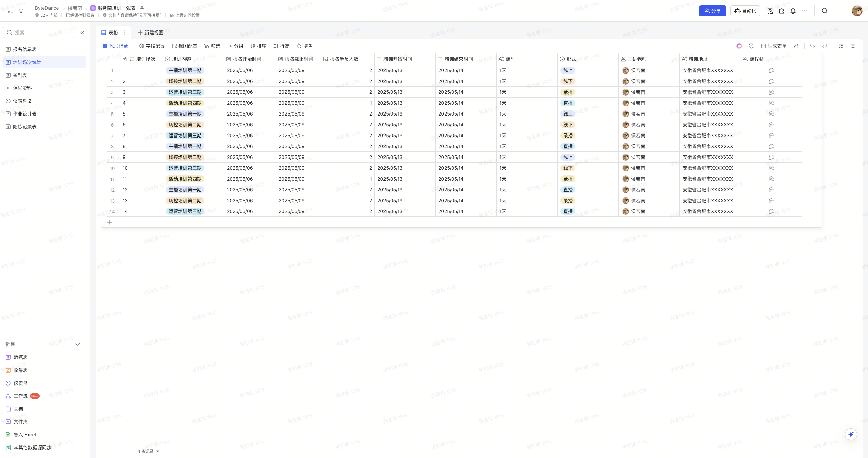868x458 pixels.
Task: Click the redo arrow icon
Action: coord(825,46)
